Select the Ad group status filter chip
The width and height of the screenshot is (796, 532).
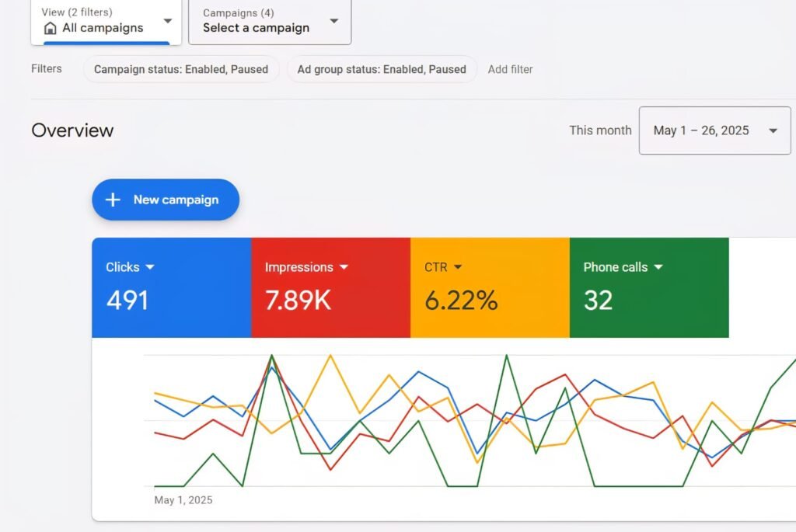[382, 69]
